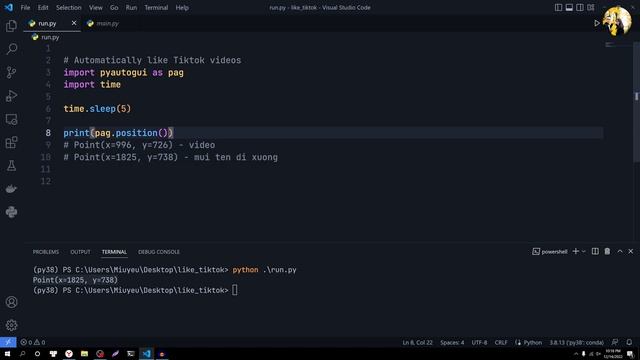Open the Run menu

(x=131, y=7)
